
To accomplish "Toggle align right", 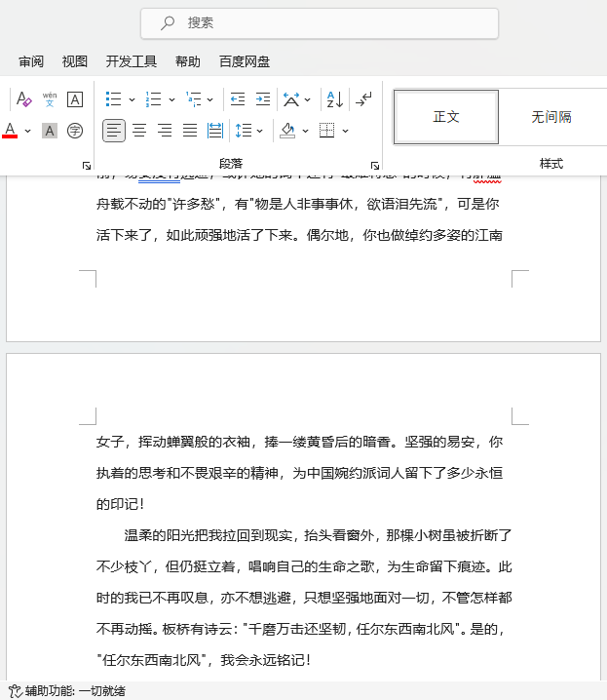I will [165, 131].
